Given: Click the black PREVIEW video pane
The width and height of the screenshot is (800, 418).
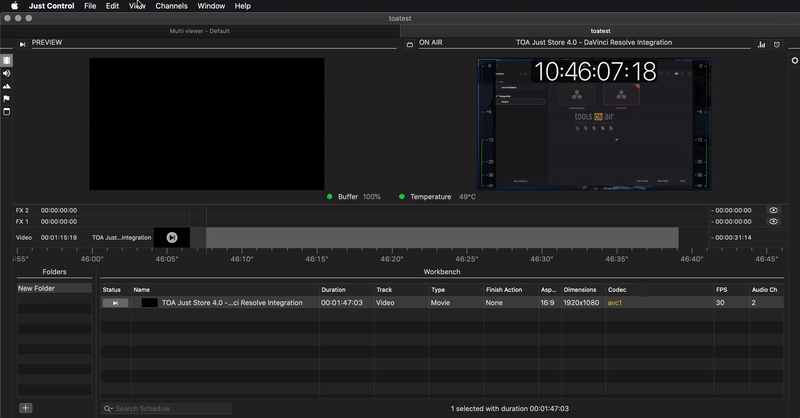Looking at the screenshot, I should 207,124.
